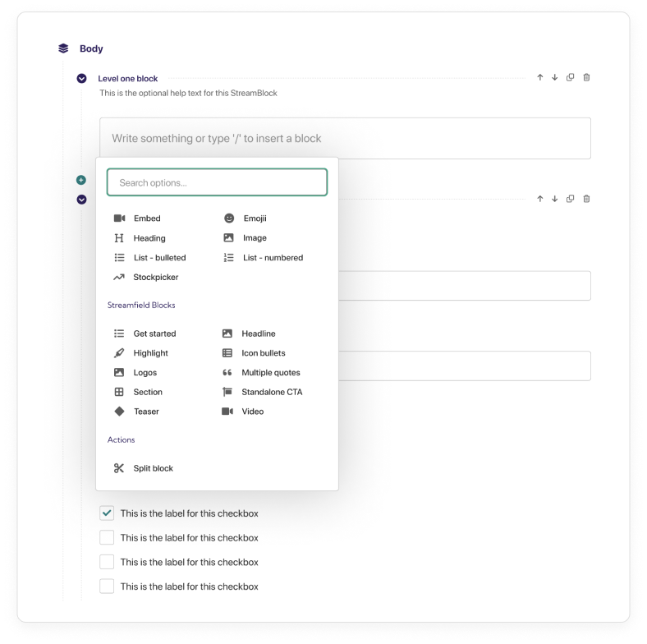
Task: Enable the last checkbox in list
Action: pos(107,586)
